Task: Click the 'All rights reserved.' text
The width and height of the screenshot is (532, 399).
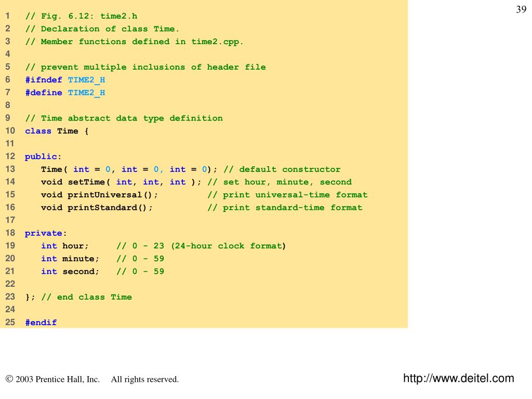Action: 145,379
